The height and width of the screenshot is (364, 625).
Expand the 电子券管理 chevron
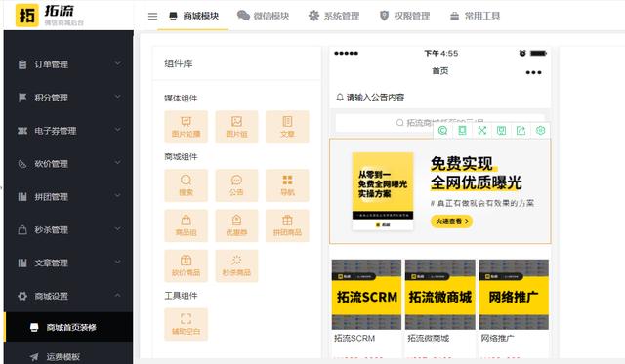click(x=118, y=130)
